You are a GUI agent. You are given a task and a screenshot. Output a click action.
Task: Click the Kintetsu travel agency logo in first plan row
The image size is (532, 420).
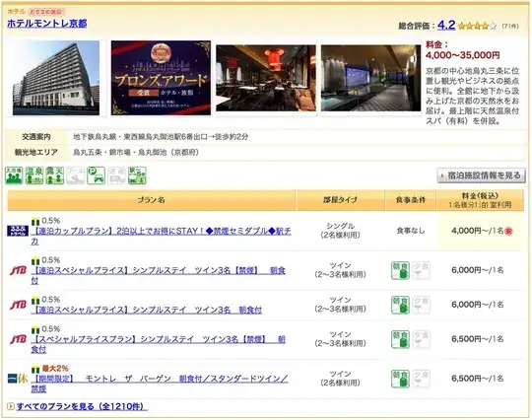pos(18,231)
